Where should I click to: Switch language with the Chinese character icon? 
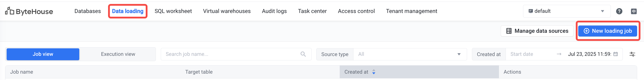click(634, 11)
